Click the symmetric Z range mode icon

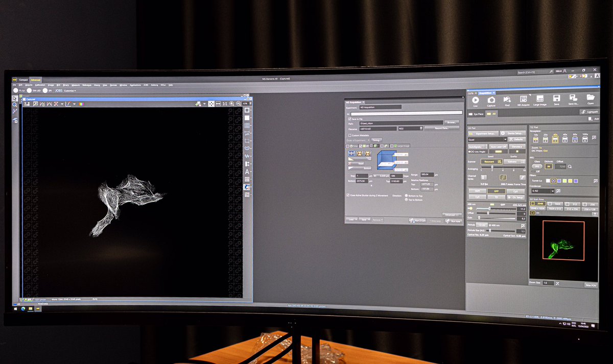tap(360, 153)
